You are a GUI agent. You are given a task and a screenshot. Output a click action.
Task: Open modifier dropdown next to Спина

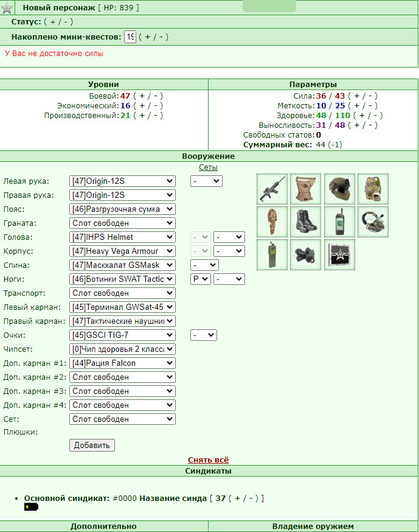click(204, 265)
